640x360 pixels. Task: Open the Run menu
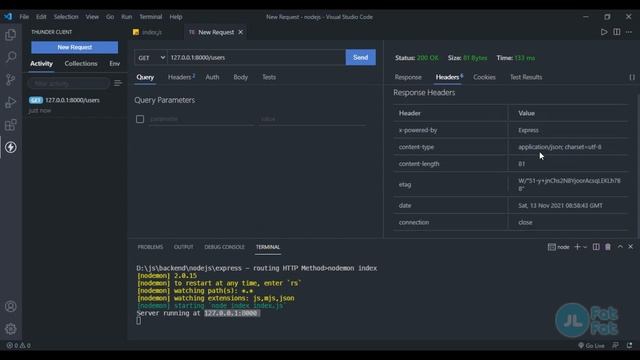pos(127,17)
